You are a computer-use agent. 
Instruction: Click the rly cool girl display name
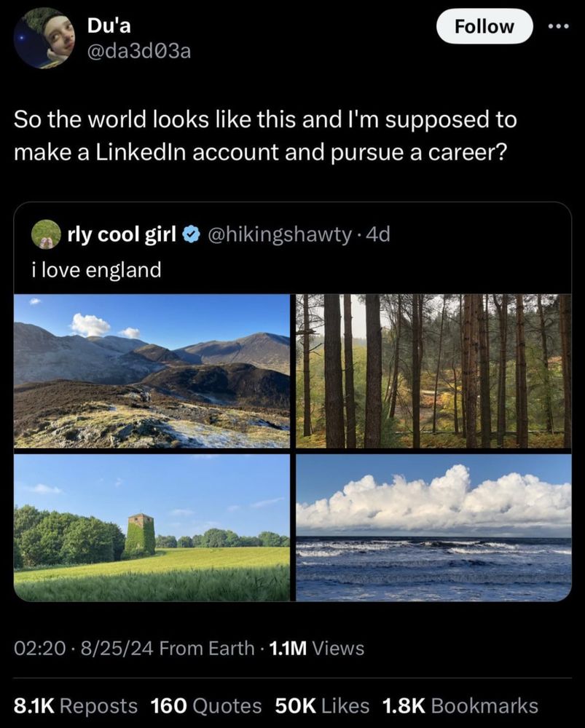[x=121, y=235]
